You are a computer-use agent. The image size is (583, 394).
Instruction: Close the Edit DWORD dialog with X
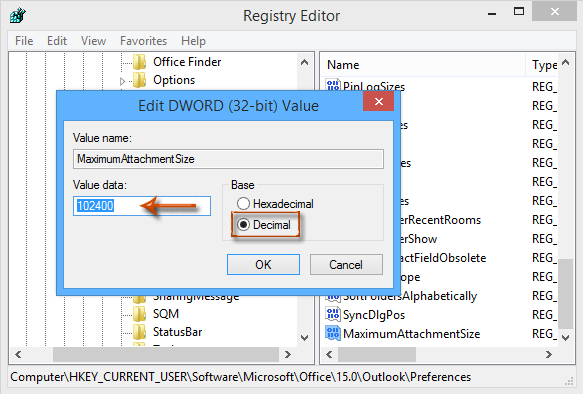379,101
